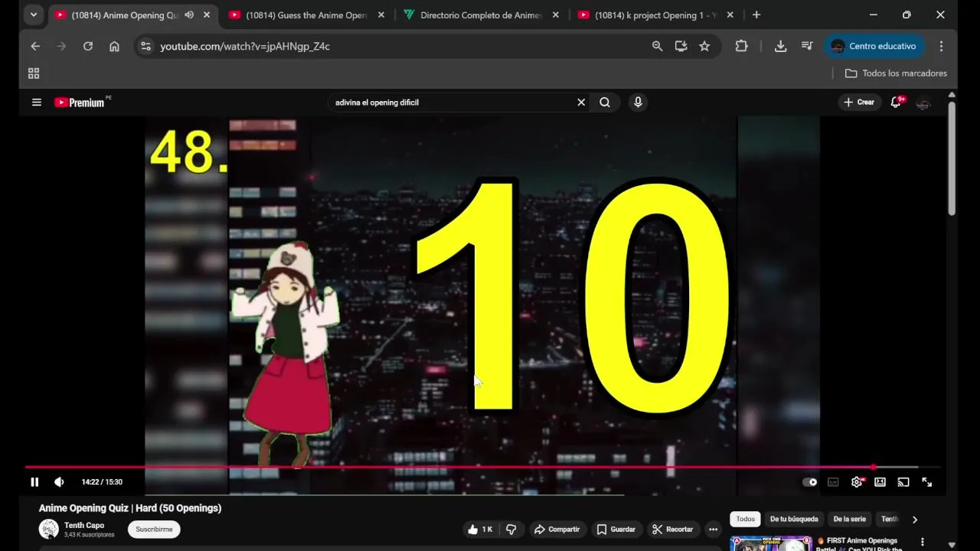Dislike the video thumbs down
The width and height of the screenshot is (980, 551).
pyautogui.click(x=511, y=530)
